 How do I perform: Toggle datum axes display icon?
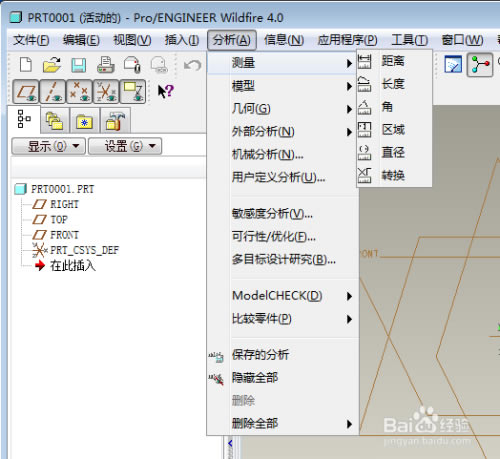(x=52, y=91)
